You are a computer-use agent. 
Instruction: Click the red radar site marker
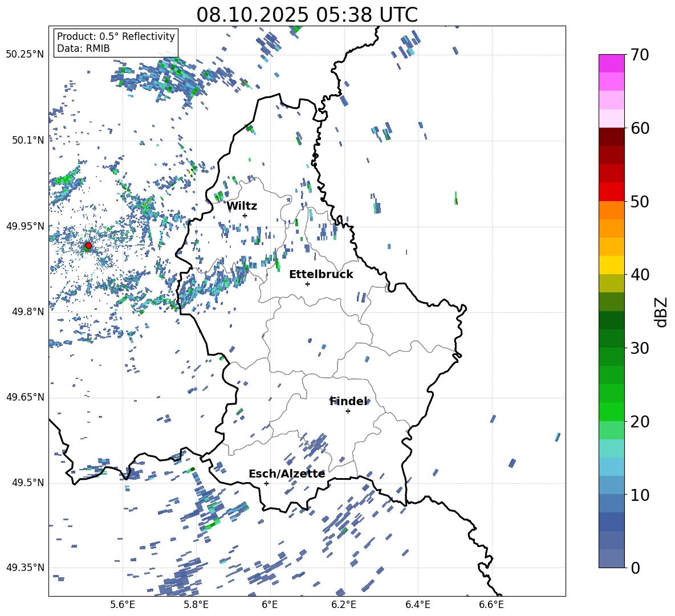88,246
